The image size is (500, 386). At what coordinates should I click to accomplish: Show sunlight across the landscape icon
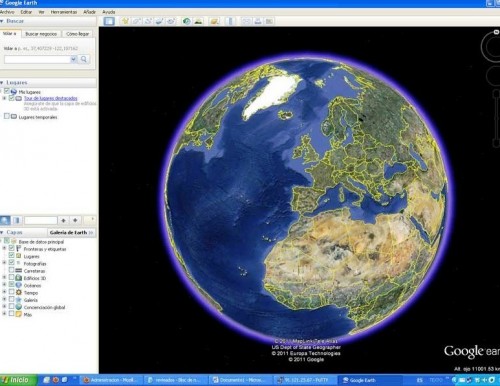tap(198, 21)
